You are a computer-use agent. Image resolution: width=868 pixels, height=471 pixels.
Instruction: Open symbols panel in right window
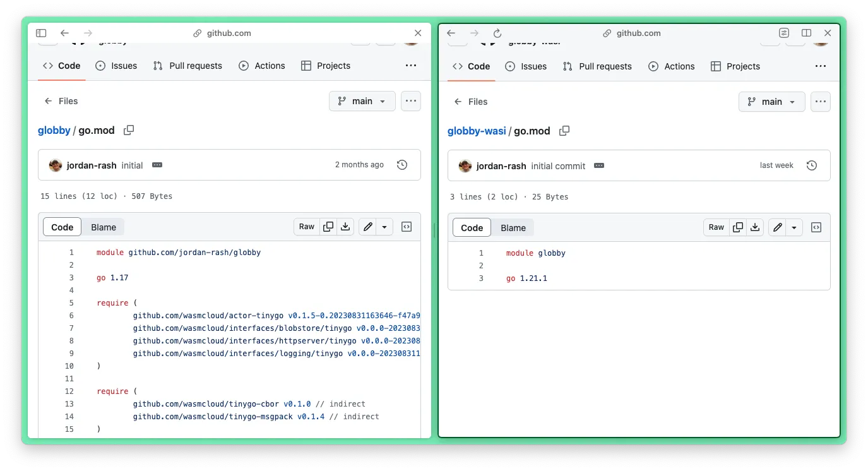(816, 227)
